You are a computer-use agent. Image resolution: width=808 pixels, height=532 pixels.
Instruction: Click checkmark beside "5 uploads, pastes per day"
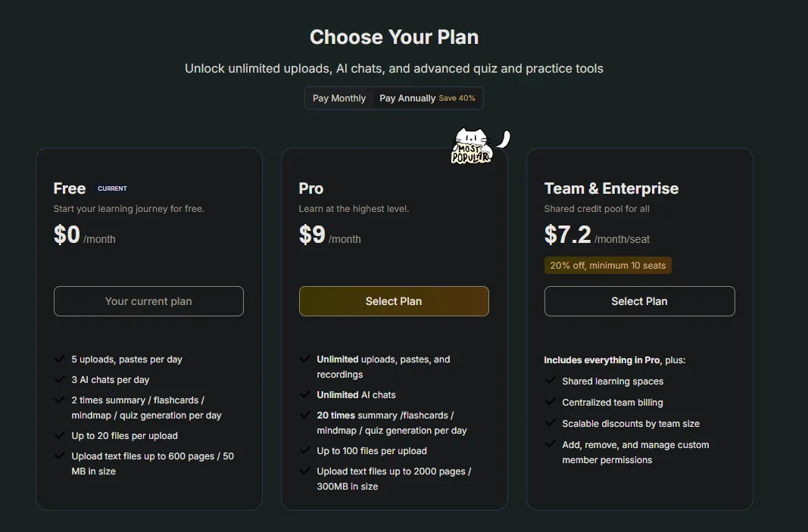(60, 359)
